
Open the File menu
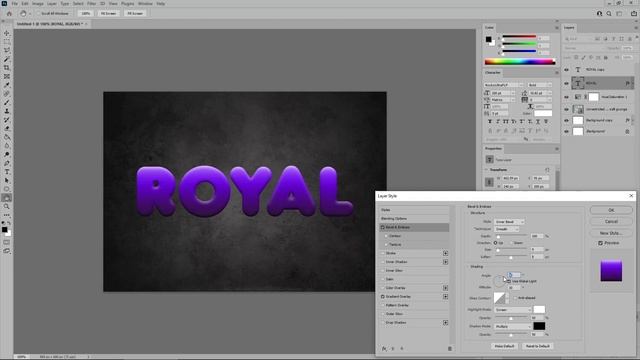pyautogui.click(x=15, y=4)
